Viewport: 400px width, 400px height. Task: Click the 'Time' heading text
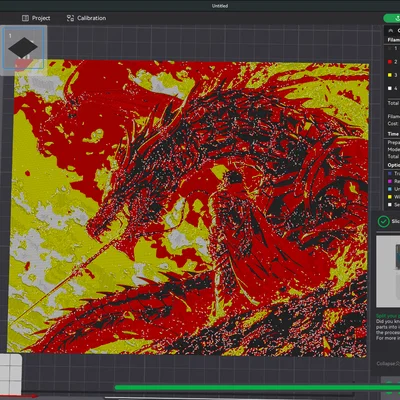coord(393,134)
